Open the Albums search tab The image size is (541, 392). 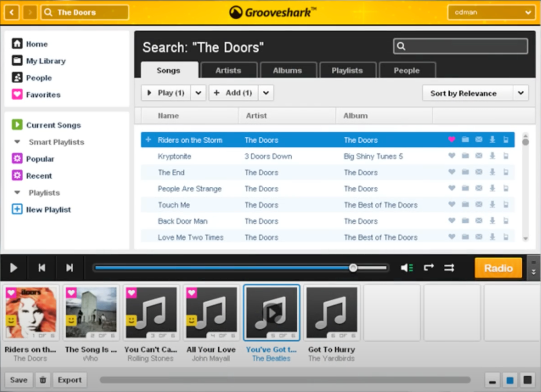[x=288, y=70]
